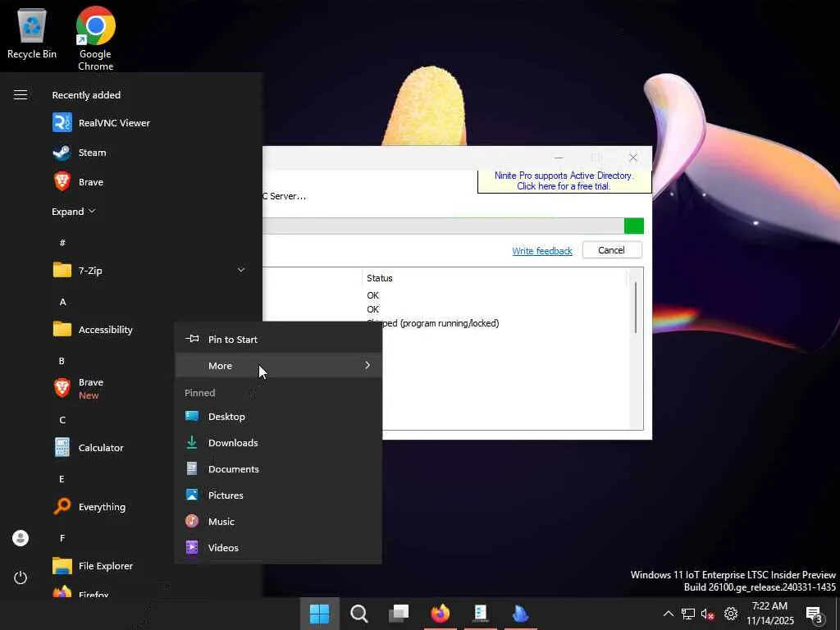The image size is (840, 630).
Task: Click the letter B section header
Action: 62,361
